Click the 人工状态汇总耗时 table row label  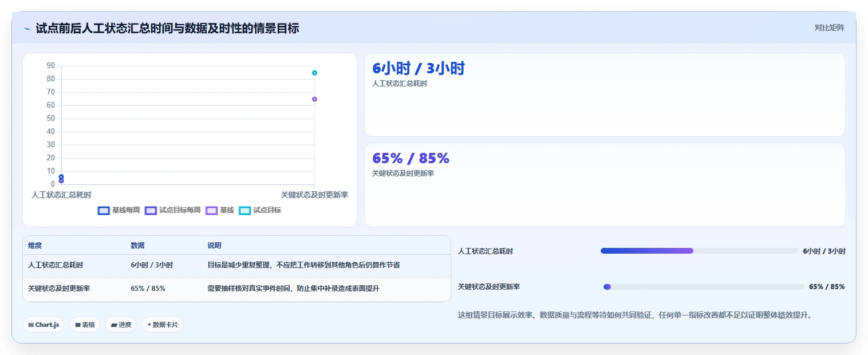point(56,265)
